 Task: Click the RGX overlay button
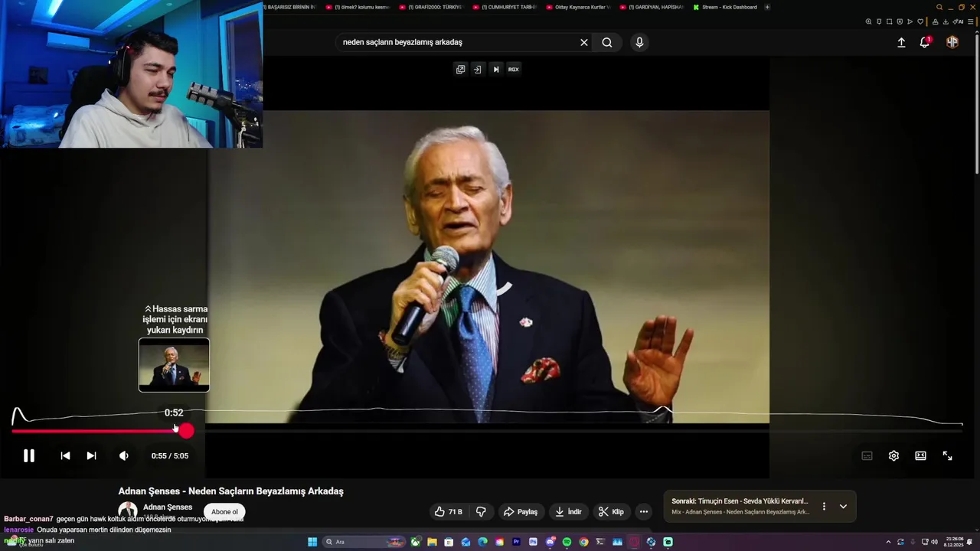(513, 69)
